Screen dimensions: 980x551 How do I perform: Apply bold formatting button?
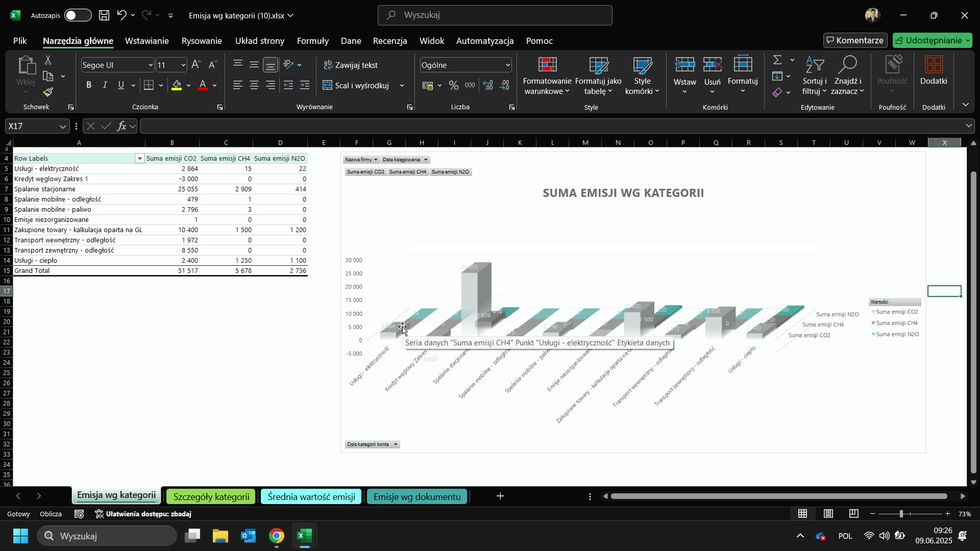[x=89, y=85]
